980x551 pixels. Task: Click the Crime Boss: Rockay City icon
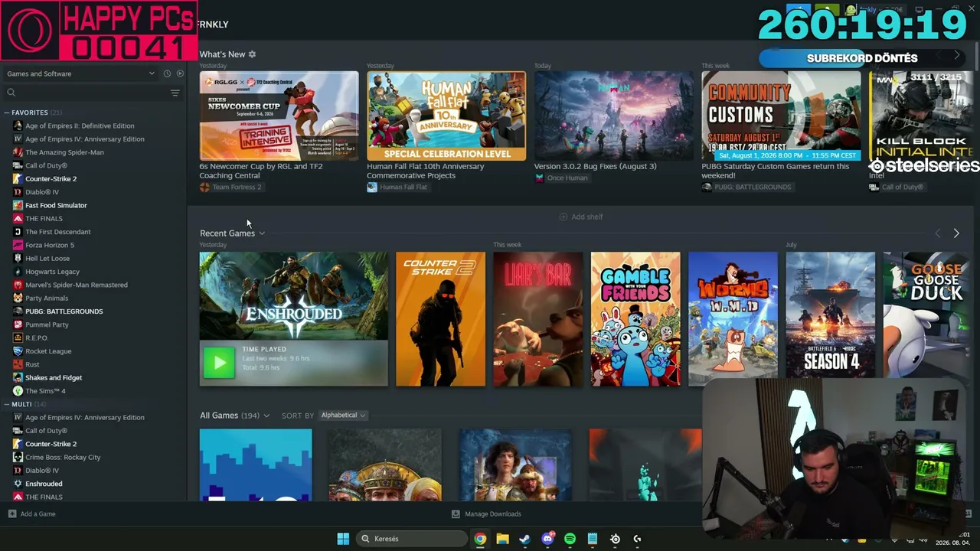(18, 457)
